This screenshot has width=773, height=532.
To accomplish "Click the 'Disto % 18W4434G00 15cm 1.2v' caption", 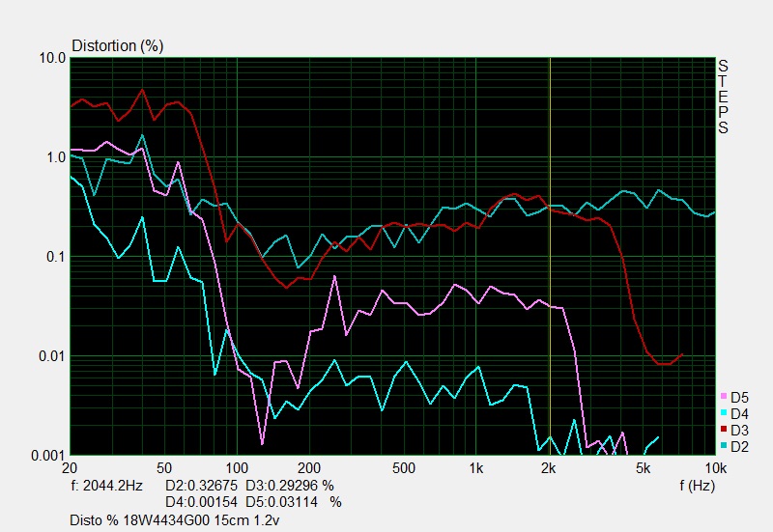I will (175, 520).
